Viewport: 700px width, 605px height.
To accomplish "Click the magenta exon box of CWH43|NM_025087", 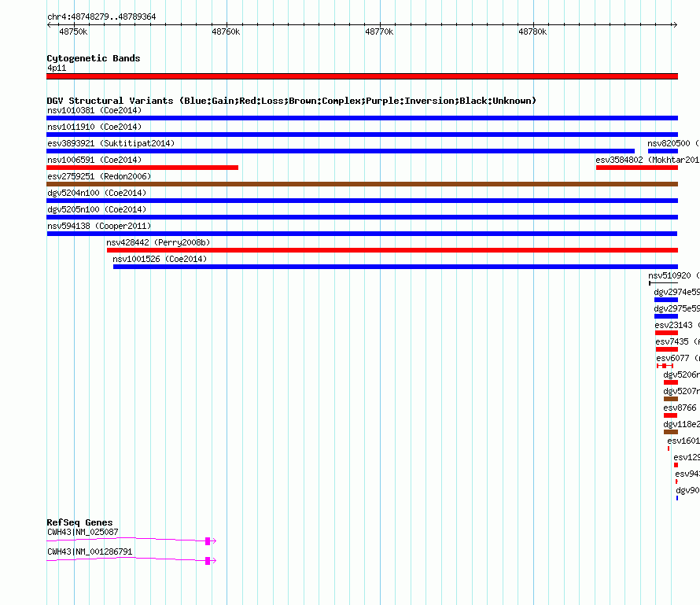I will point(208,541).
